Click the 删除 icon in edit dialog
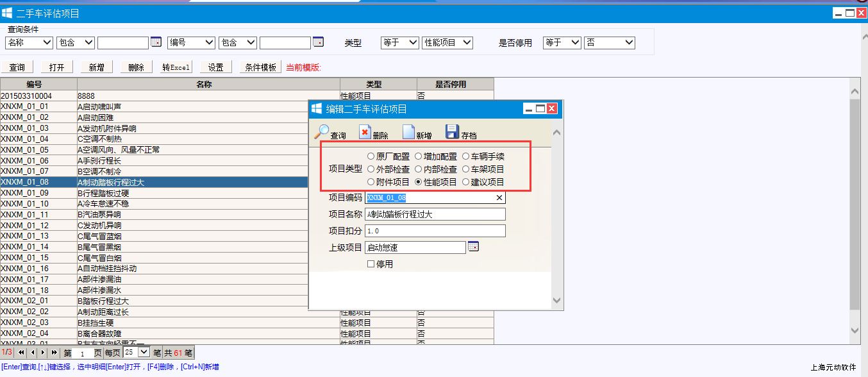 pos(365,132)
